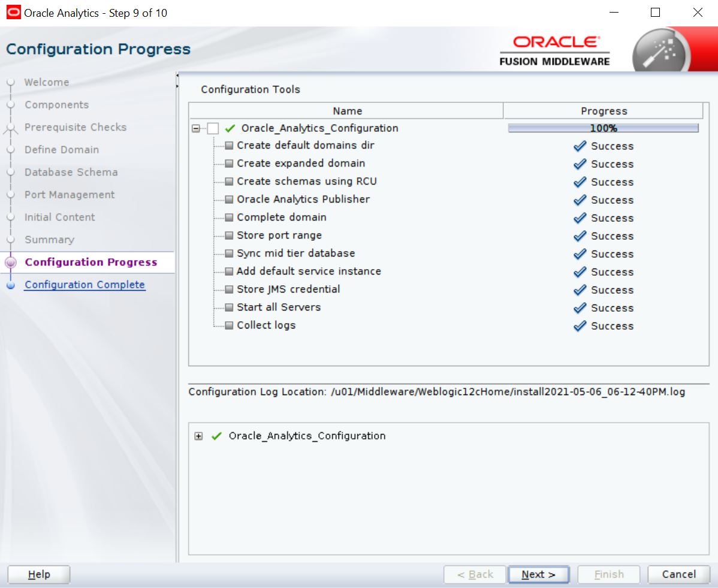718x588 pixels.
Task: Toggle box next to Store port range
Action: (x=229, y=236)
